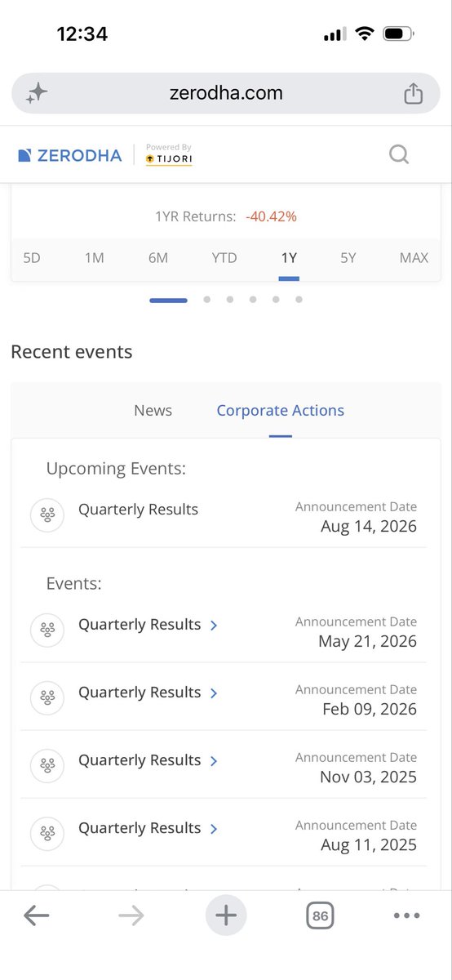452x980 pixels.
Task: Tap the event icon beside May 21, 2026 results
Action: [47, 630]
